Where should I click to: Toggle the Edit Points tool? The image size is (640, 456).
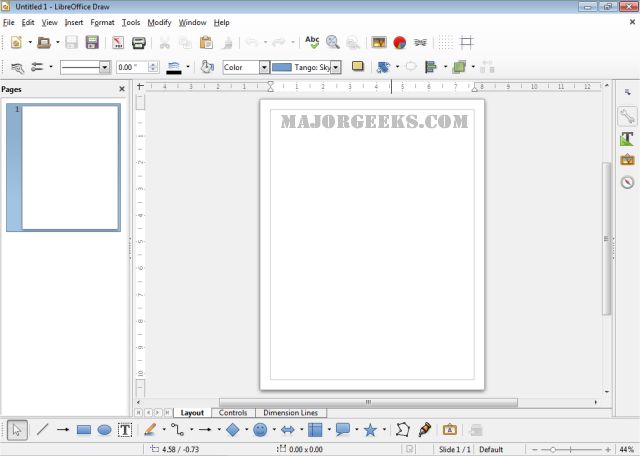tap(403, 429)
